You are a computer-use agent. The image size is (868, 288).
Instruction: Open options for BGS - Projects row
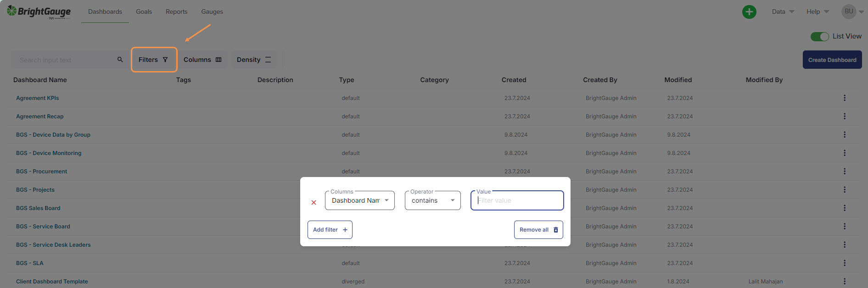pos(845,189)
